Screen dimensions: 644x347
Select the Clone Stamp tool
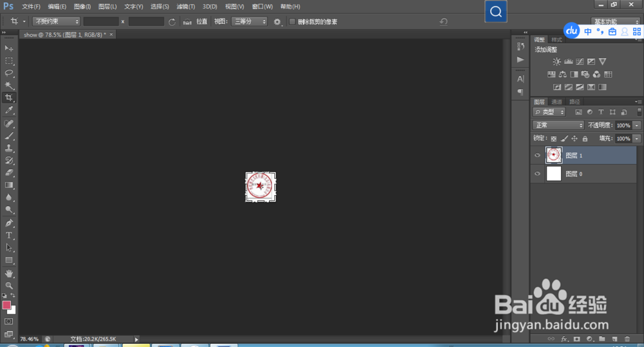tap(8, 148)
